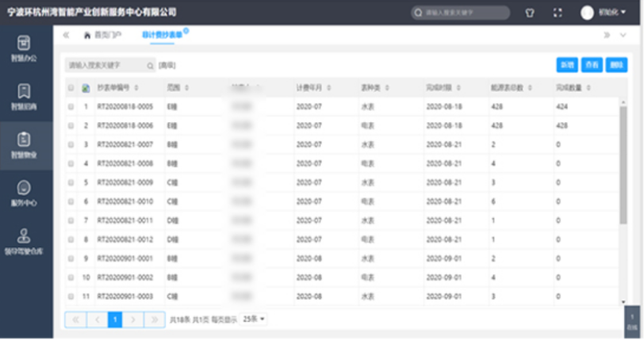Viewport: 644px width, 340px height.
Task: Click the company name title in header
Action: 92,13
